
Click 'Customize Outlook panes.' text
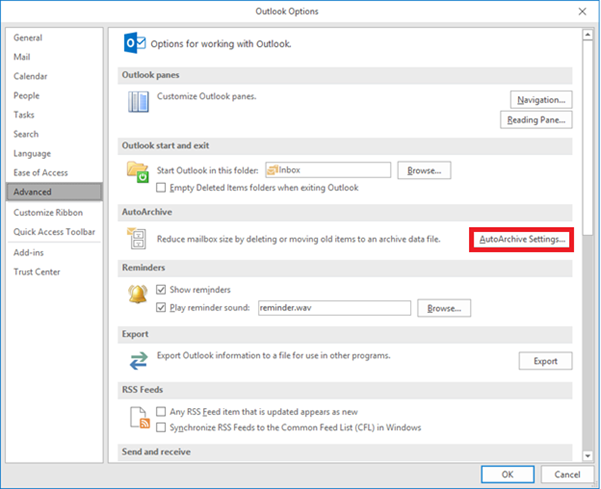[x=207, y=96]
